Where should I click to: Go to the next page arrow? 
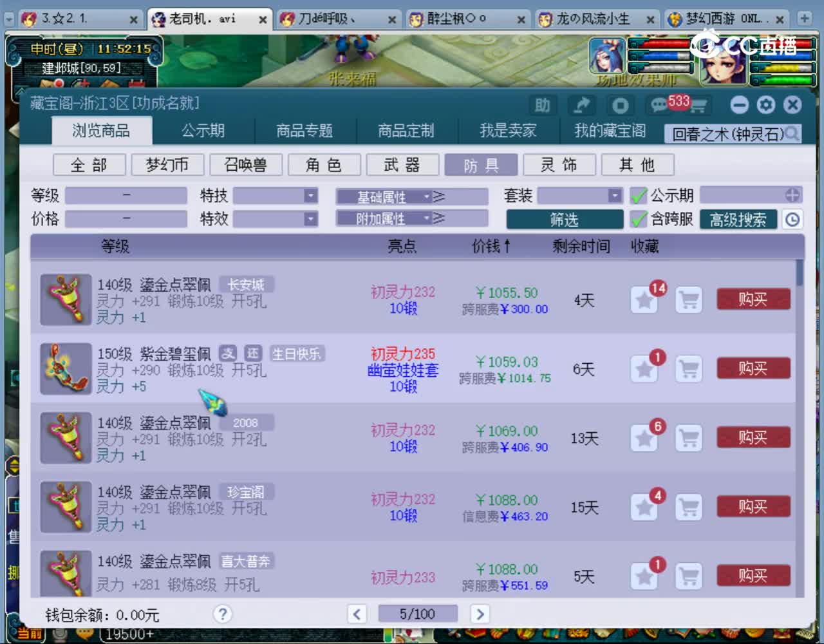pyautogui.click(x=480, y=614)
